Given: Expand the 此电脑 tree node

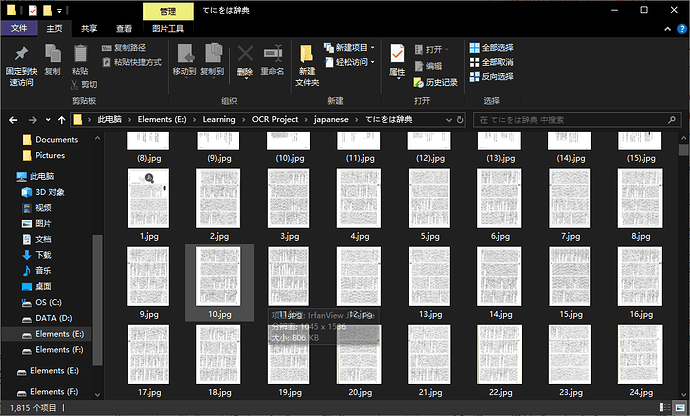Looking at the screenshot, I should point(9,176).
